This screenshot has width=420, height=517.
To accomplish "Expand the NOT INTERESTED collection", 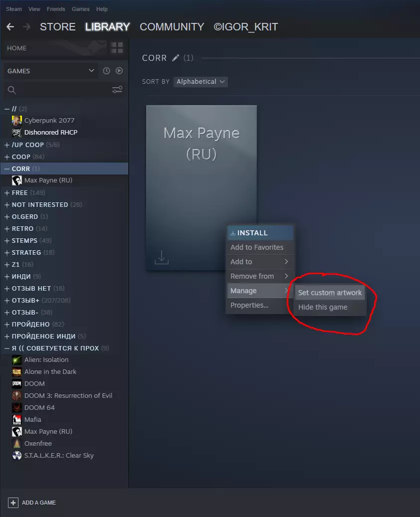I will (7, 205).
